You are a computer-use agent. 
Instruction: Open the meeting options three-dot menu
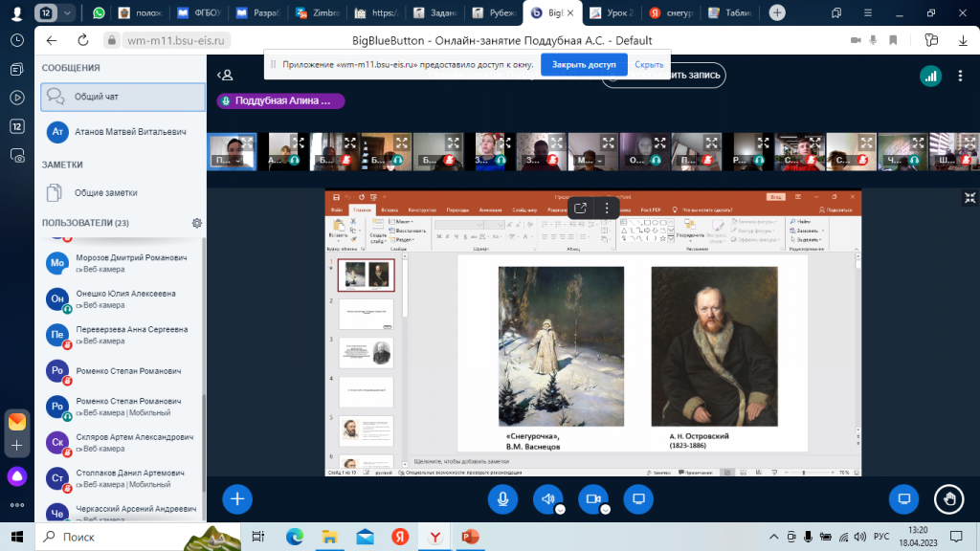[x=961, y=76]
